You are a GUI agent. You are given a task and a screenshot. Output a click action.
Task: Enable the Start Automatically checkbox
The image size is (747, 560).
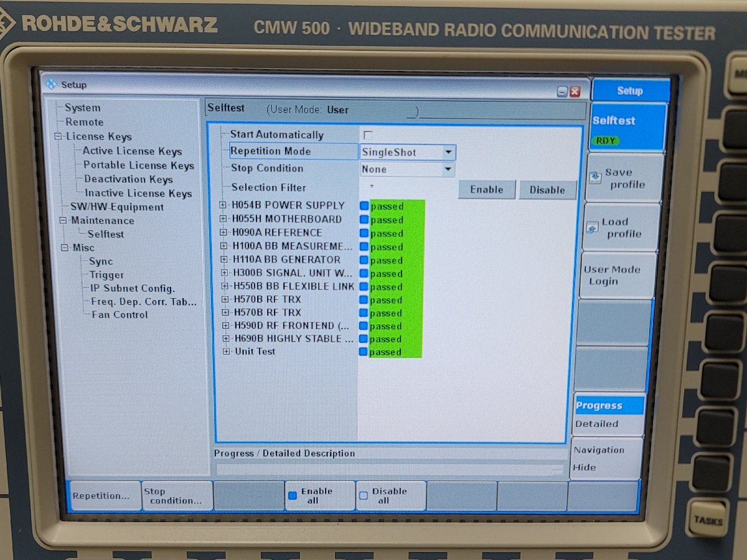pyautogui.click(x=366, y=134)
